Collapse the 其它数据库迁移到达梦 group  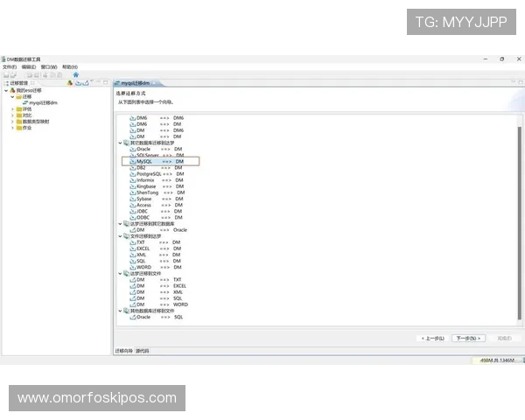click(121, 143)
